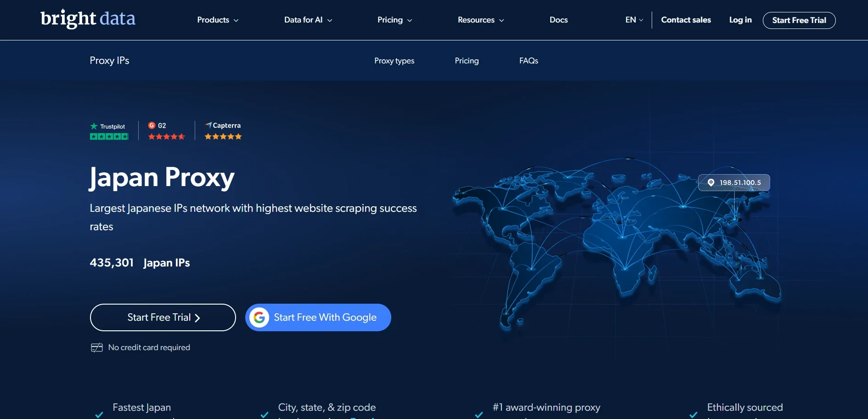The image size is (868, 419).
Task: Go to Docs in top navigation
Action: (x=558, y=20)
